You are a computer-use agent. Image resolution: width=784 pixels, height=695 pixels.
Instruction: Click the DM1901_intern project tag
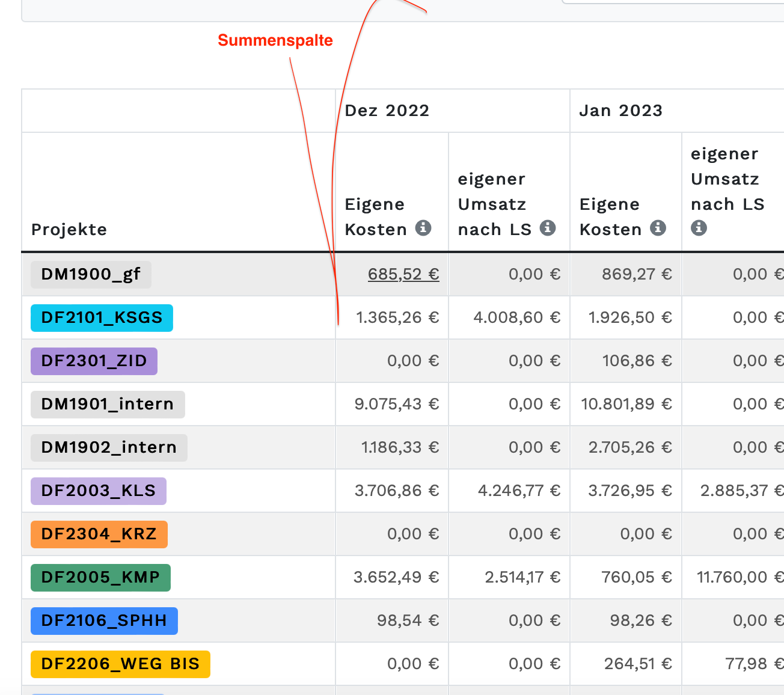click(108, 404)
